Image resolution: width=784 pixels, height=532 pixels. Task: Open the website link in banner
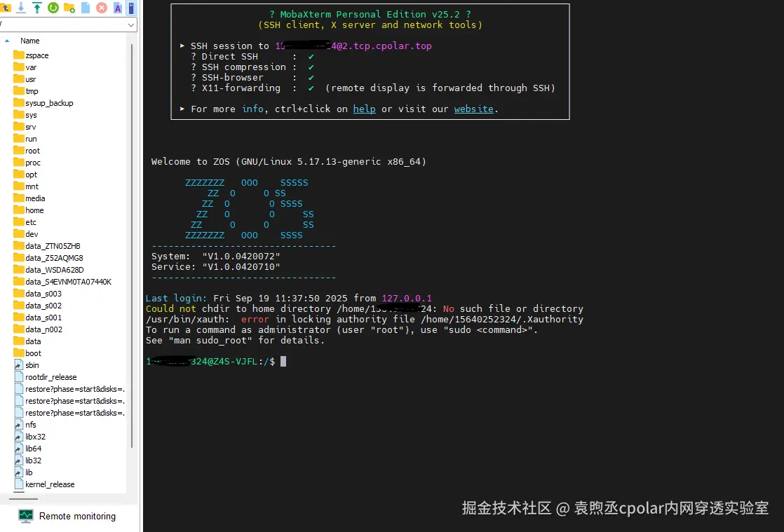tap(473, 109)
